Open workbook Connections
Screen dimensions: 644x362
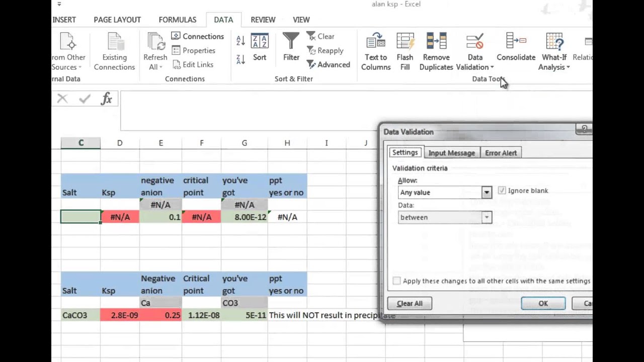click(x=198, y=36)
